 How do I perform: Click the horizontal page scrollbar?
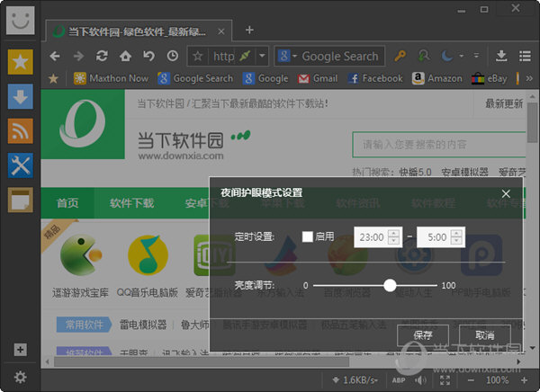tap(202, 361)
